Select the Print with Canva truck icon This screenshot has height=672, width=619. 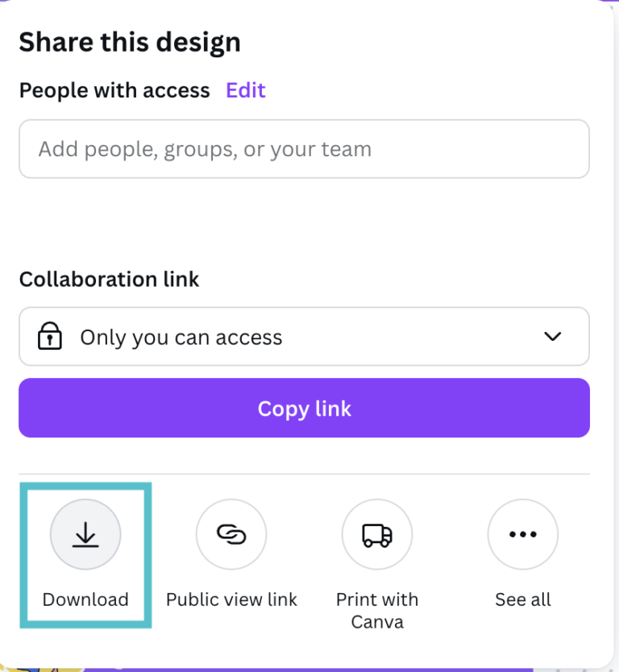(x=377, y=534)
